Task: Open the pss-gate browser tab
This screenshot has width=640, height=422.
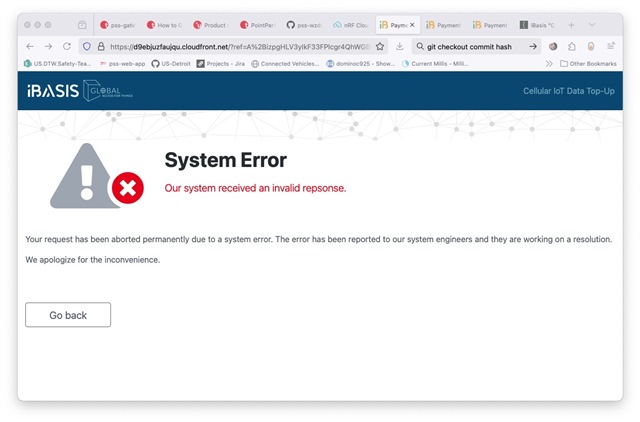Action: [118, 25]
